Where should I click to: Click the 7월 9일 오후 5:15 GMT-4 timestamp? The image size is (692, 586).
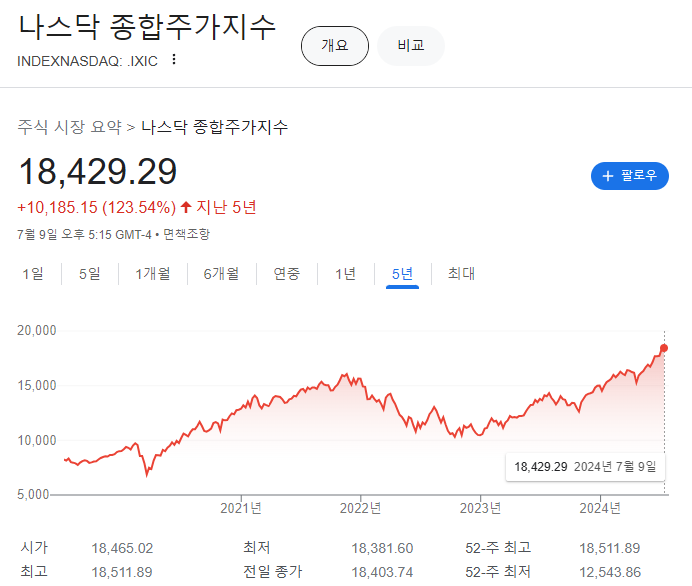(x=84, y=234)
